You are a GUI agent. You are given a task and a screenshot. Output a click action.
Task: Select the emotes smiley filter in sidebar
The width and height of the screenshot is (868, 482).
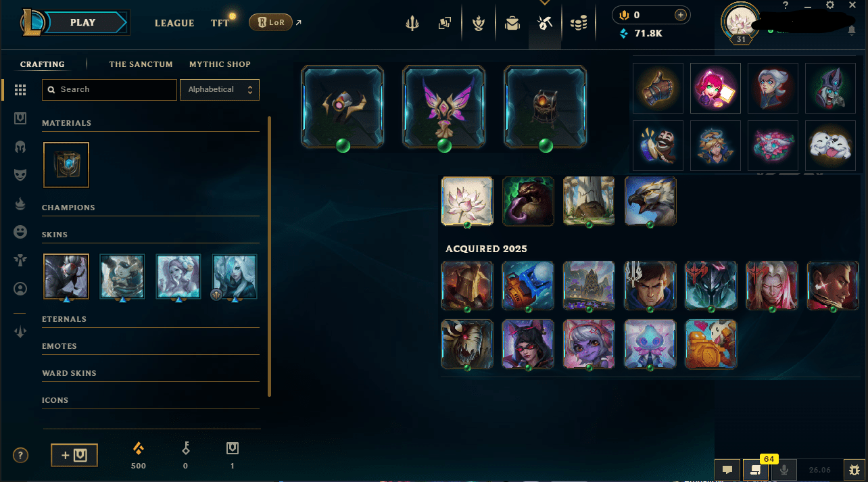[20, 232]
